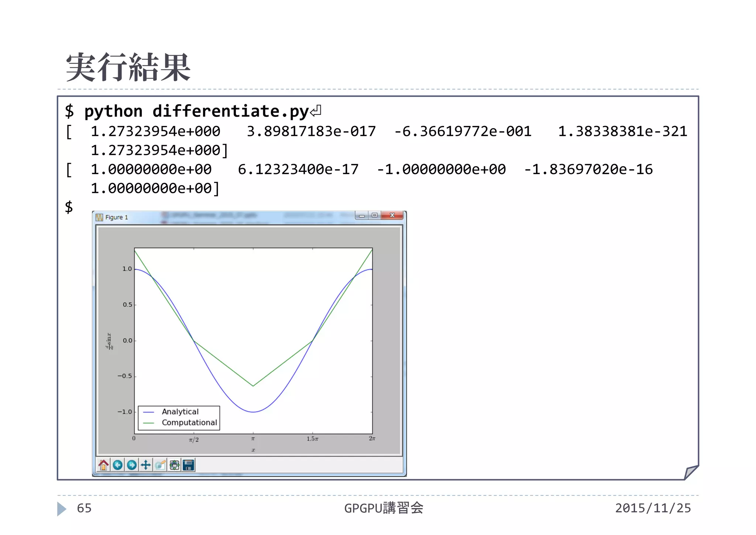Click the x-axis label x
This screenshot has width=756, height=535.
(x=253, y=450)
